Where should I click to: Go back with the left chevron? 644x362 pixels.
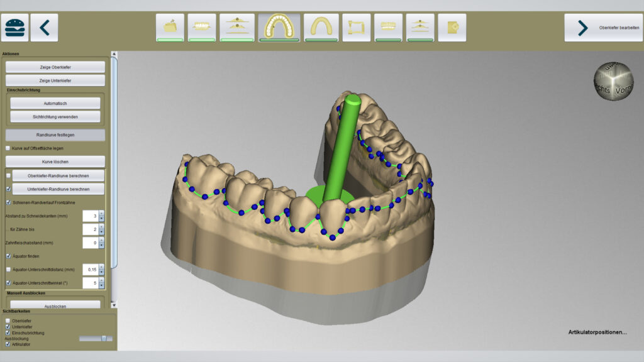44,28
